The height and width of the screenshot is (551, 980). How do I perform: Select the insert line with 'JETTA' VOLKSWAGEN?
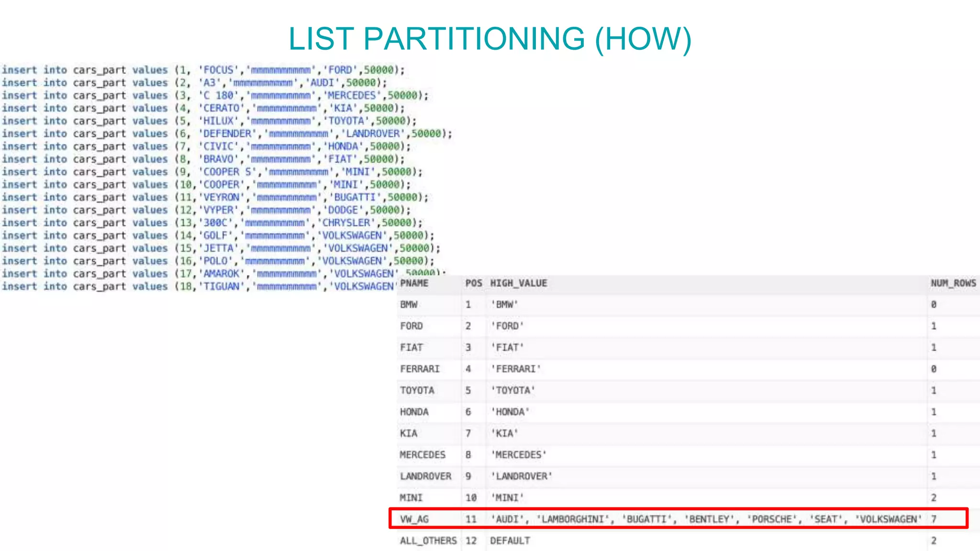pos(221,248)
